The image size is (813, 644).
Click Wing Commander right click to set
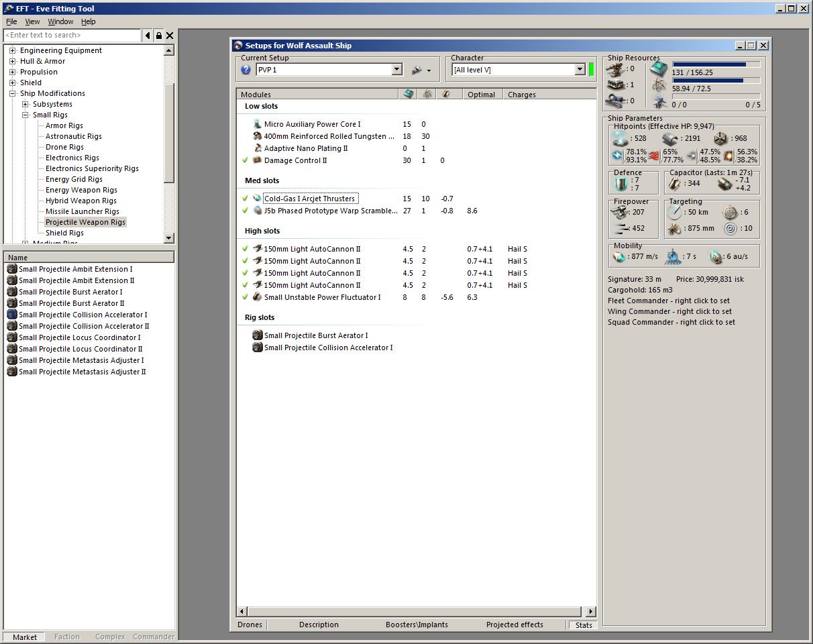[669, 311]
